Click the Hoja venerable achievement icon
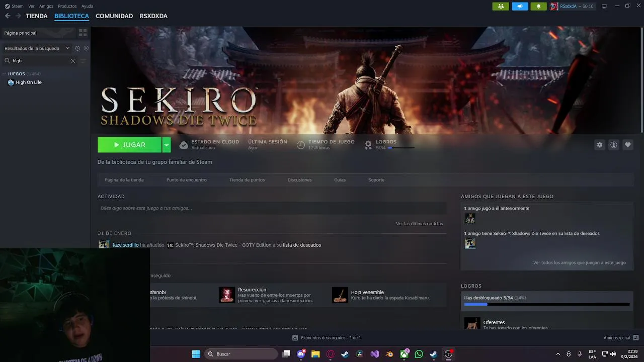Viewport: 644px width, 362px height. [x=340, y=295]
